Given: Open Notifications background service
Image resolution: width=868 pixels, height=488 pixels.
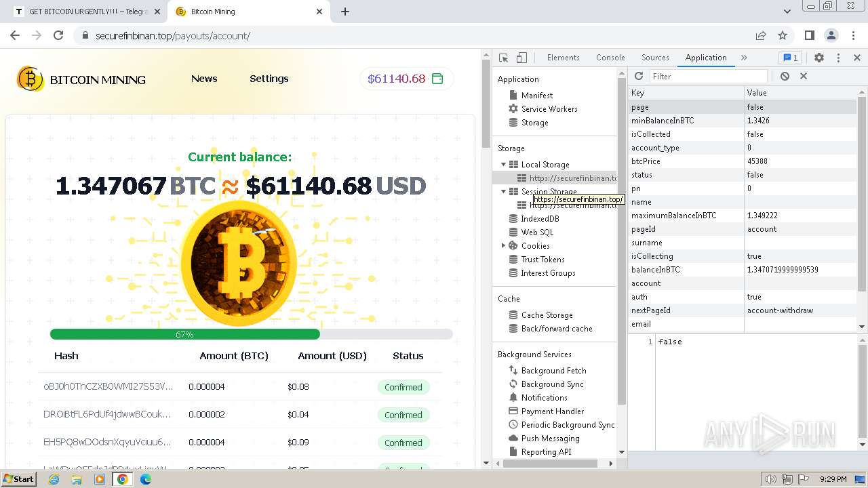Looking at the screenshot, I should (x=544, y=398).
